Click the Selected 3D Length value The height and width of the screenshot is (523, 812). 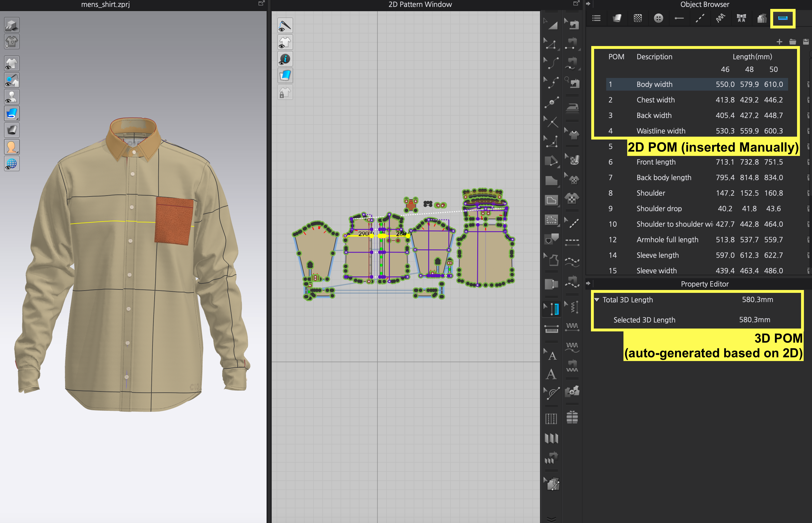tap(755, 320)
